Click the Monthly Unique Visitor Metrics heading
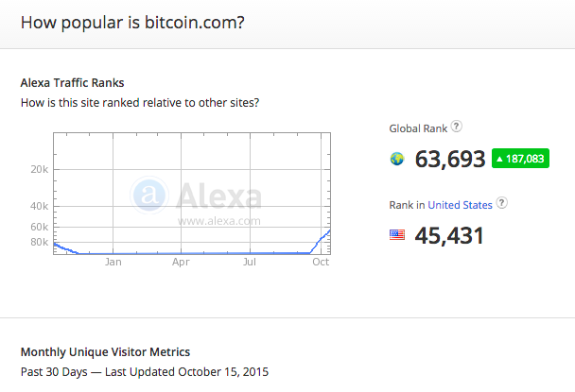Image resolution: width=575 pixels, height=392 pixels. [x=105, y=352]
